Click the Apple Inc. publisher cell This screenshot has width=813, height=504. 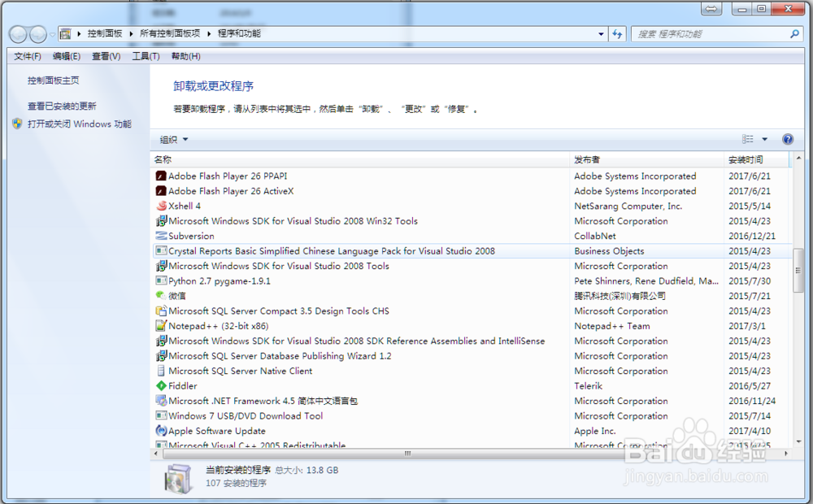coord(595,431)
